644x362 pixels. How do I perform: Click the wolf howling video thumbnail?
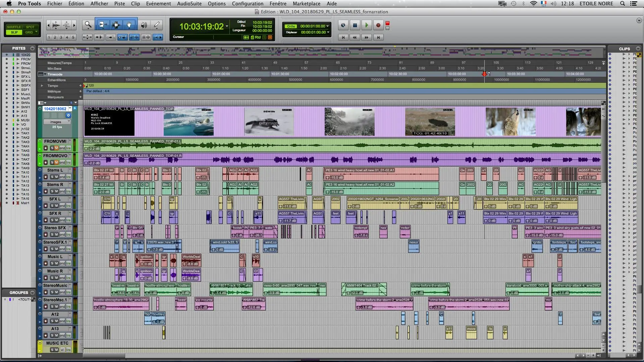510,121
